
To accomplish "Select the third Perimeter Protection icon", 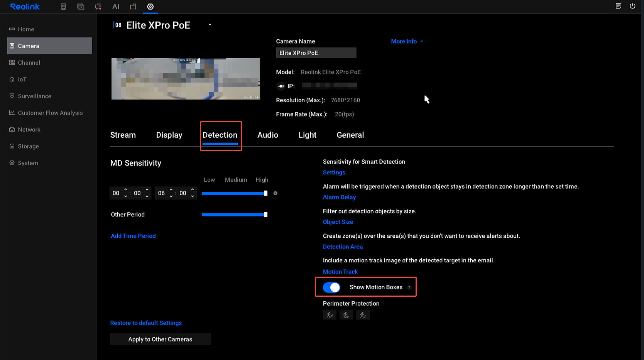I will tap(363, 315).
